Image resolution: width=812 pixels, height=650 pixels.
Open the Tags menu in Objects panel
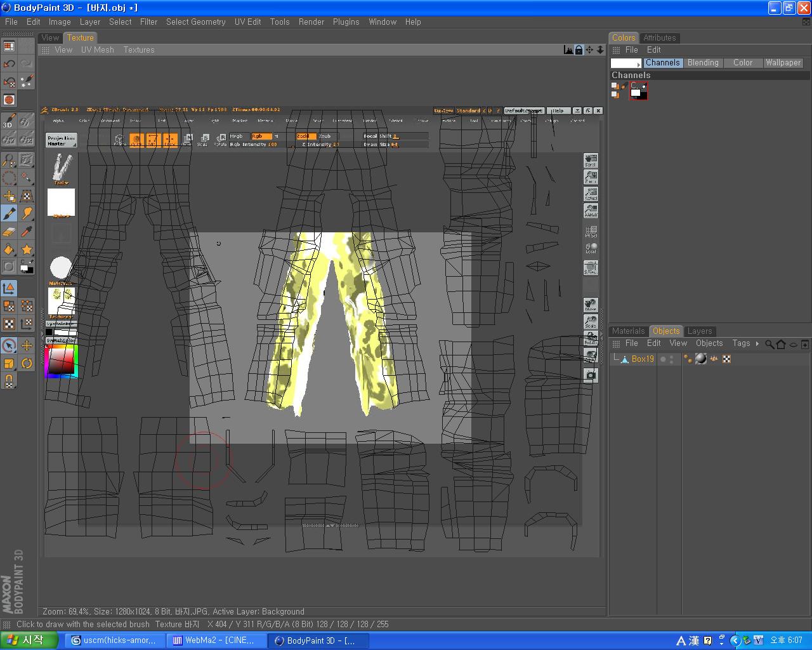pyautogui.click(x=741, y=343)
